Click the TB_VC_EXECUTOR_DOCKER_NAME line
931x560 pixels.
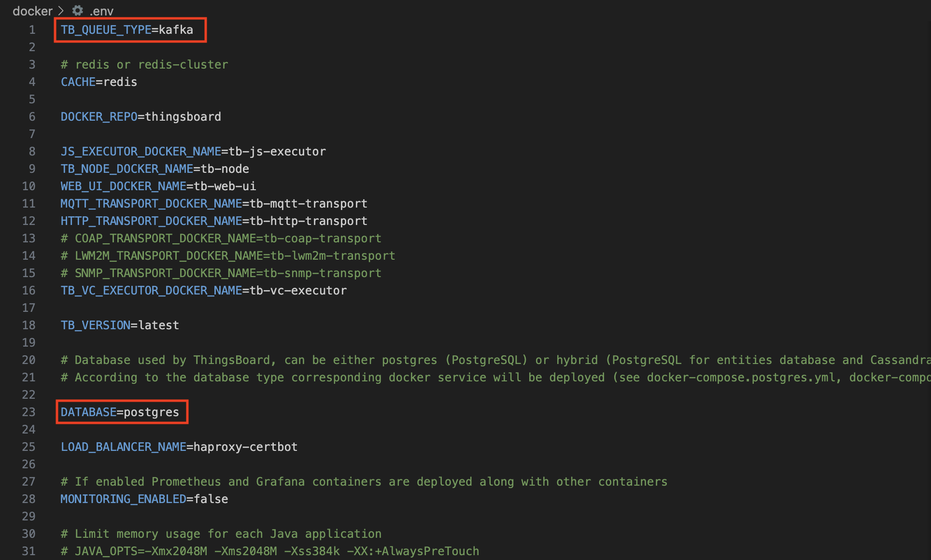pos(203,291)
